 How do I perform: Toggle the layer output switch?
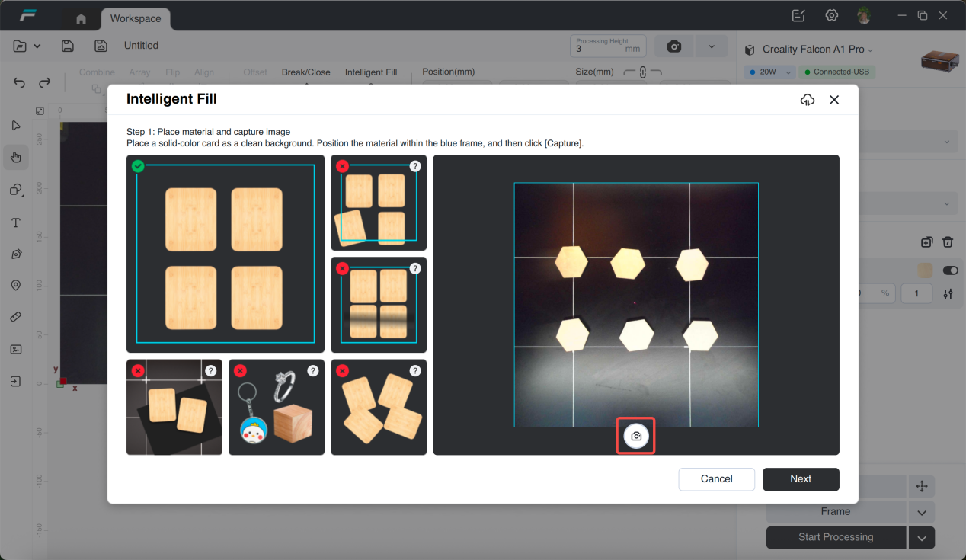pyautogui.click(x=950, y=270)
